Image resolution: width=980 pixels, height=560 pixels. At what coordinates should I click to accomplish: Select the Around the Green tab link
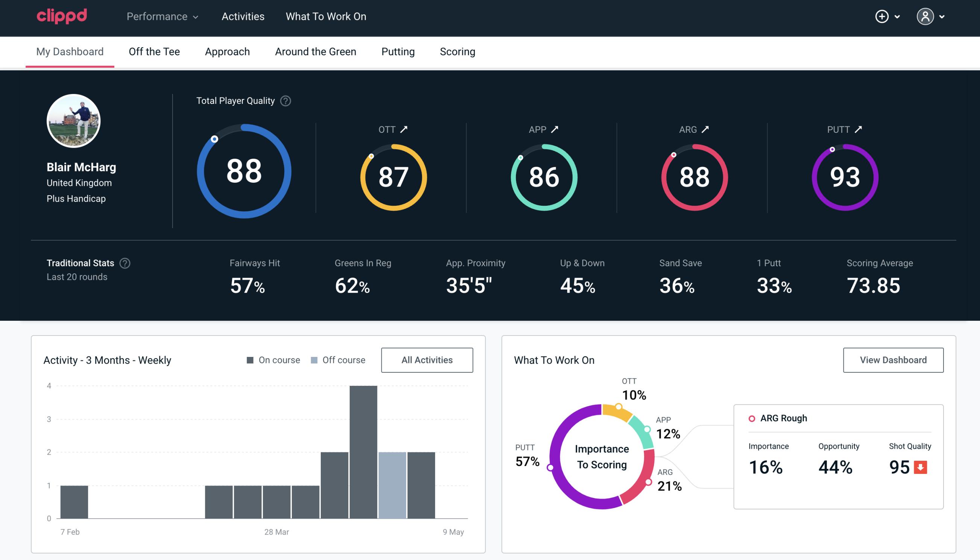click(316, 52)
